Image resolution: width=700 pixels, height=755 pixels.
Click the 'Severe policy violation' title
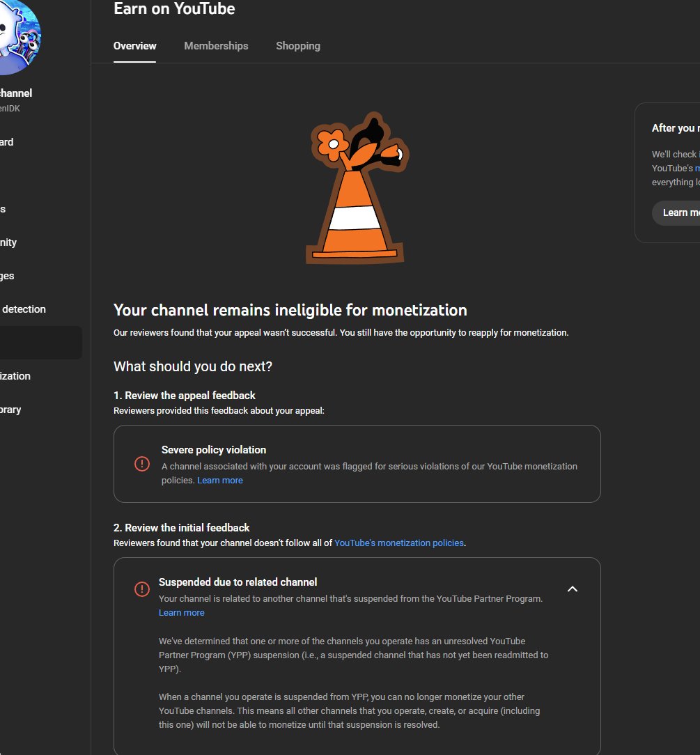[214, 450]
